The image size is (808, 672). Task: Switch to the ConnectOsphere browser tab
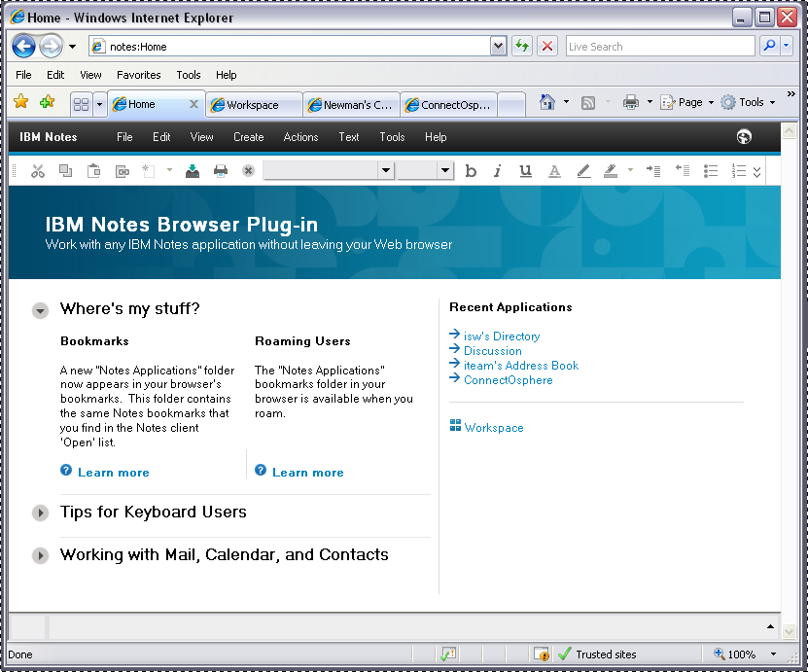coord(449,105)
